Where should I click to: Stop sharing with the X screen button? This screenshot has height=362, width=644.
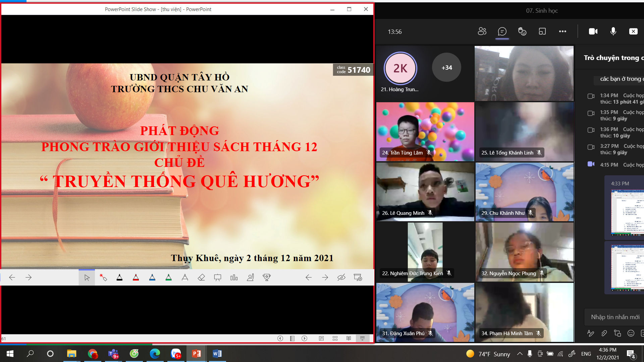(x=633, y=32)
